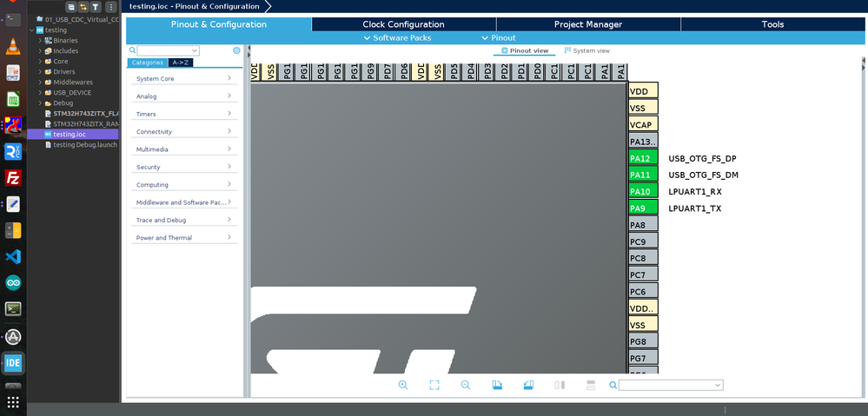
Task: Expand the Analog category
Action: (184, 96)
